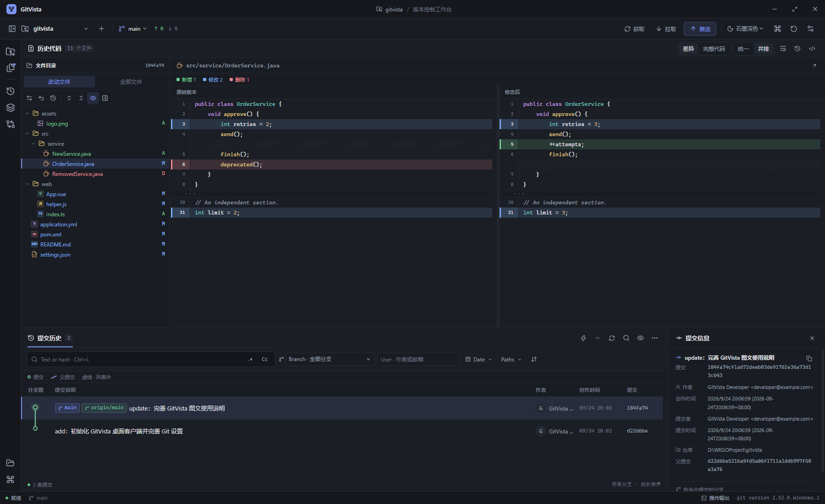Screen dimensions: 825x504
Task: Refresh the commit history list
Action: (x=612, y=338)
